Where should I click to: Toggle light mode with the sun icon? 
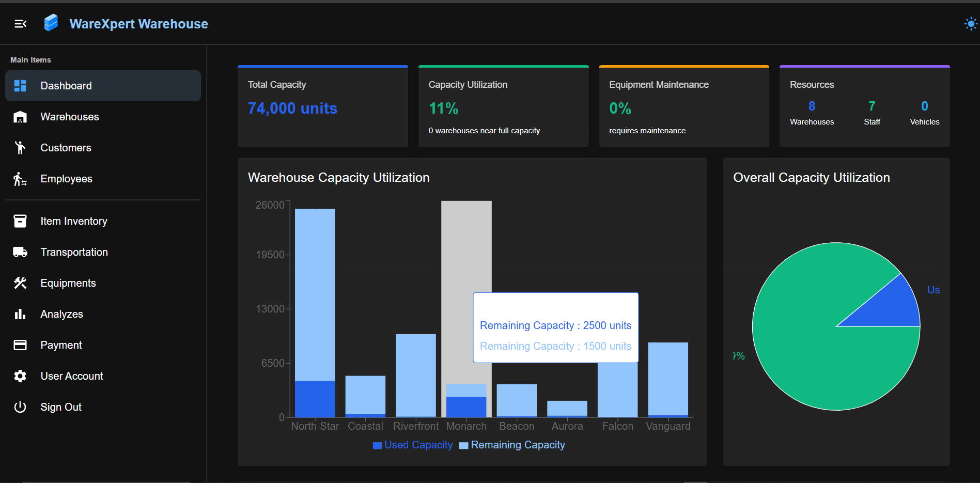click(971, 24)
